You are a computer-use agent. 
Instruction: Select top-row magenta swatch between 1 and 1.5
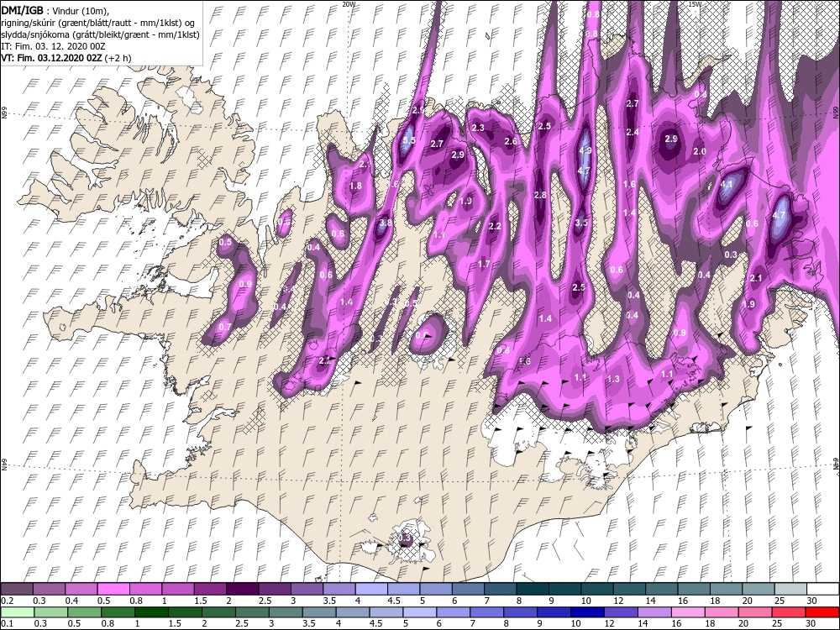point(178,590)
